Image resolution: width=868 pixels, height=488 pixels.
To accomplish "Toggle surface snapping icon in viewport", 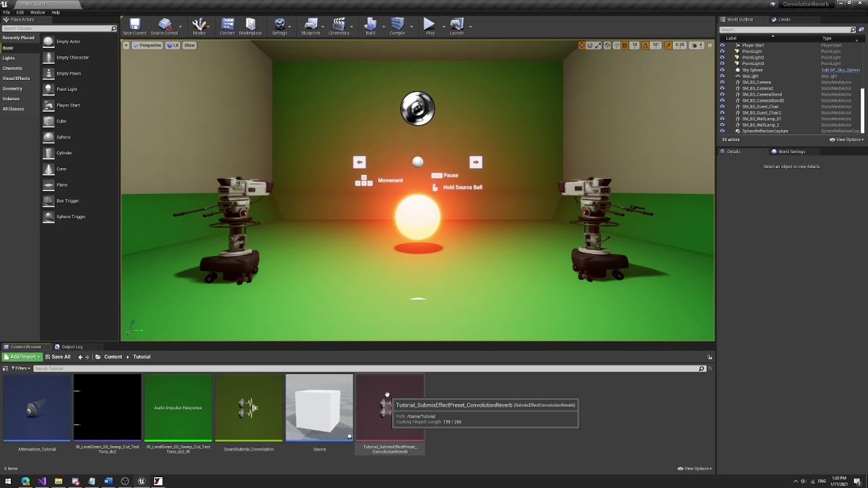I will tap(616, 45).
